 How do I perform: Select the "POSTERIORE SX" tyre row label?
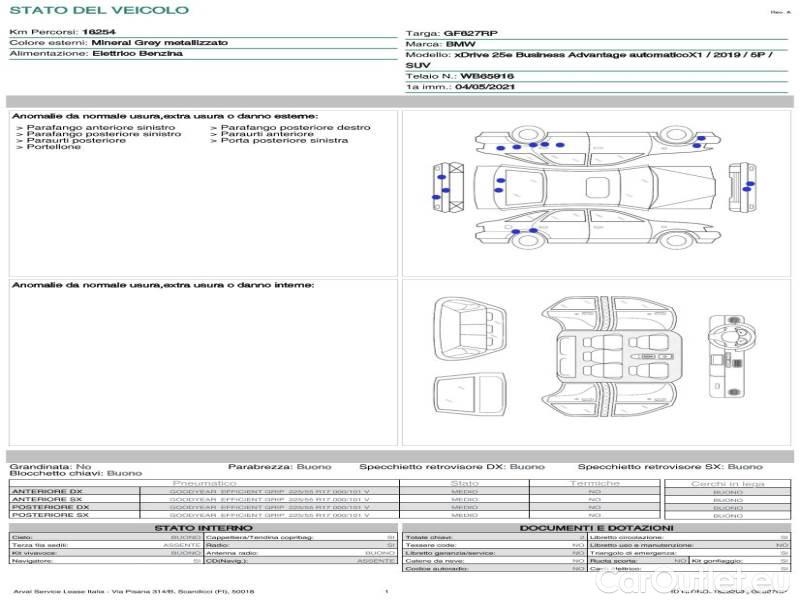[50, 515]
